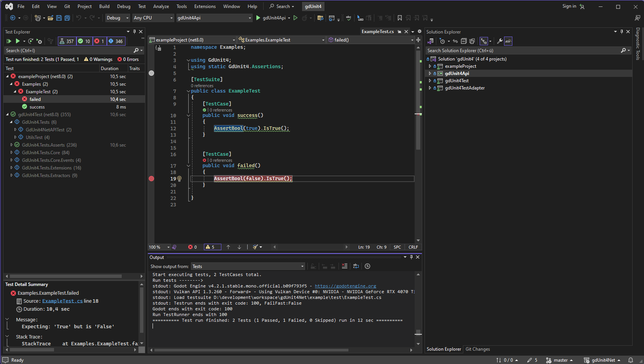The width and height of the screenshot is (644, 364).
Task: Click Clear All icon in Output toolbar
Action: [x=345, y=266]
